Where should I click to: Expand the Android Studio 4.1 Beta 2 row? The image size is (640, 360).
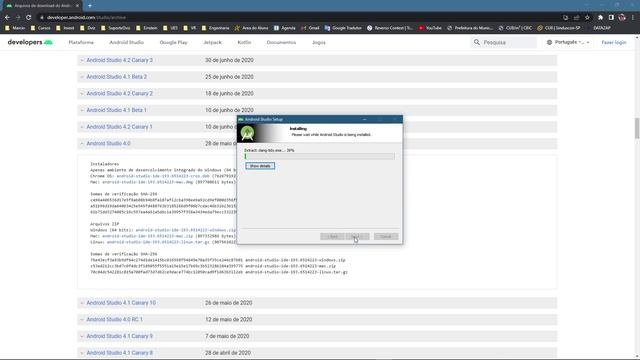(x=317, y=77)
